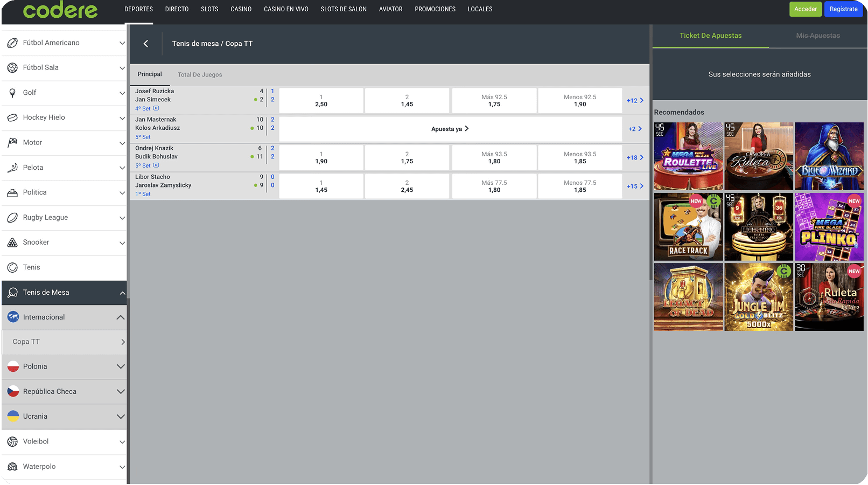Click Apuesta ya for Masternak match
Screen dimensions: 868x485
coord(450,129)
